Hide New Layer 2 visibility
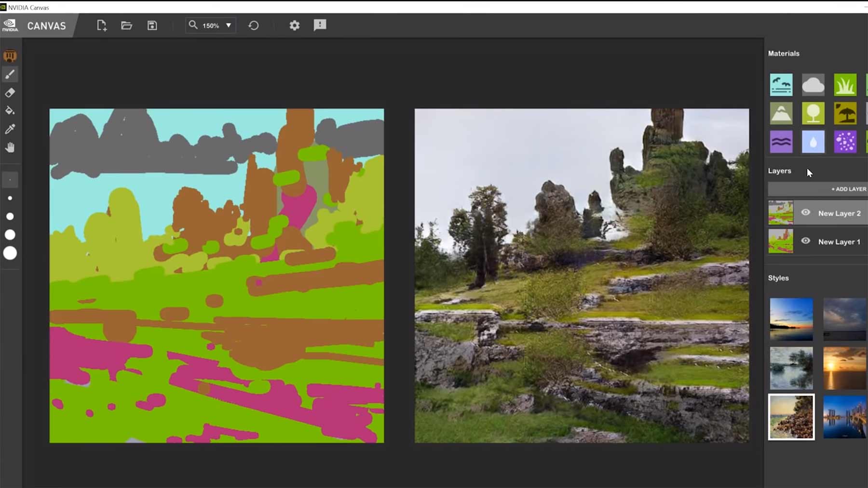The height and width of the screenshot is (488, 868). tap(805, 212)
